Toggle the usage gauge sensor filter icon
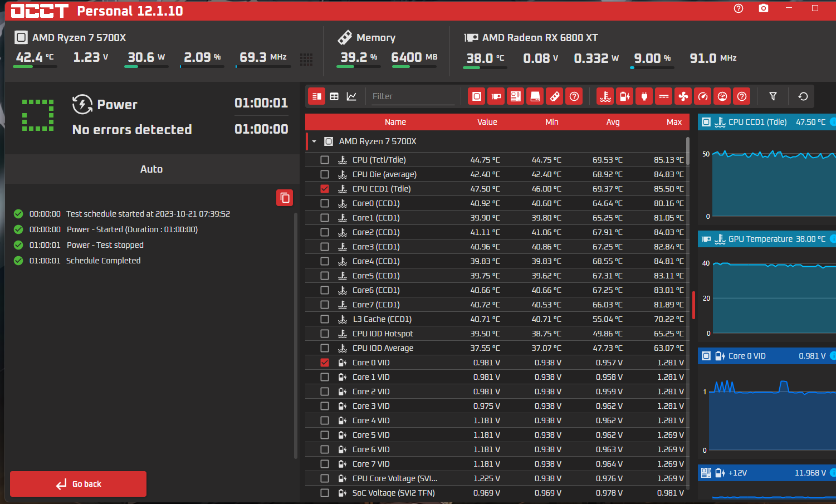Image resolution: width=836 pixels, height=504 pixels. click(x=722, y=96)
